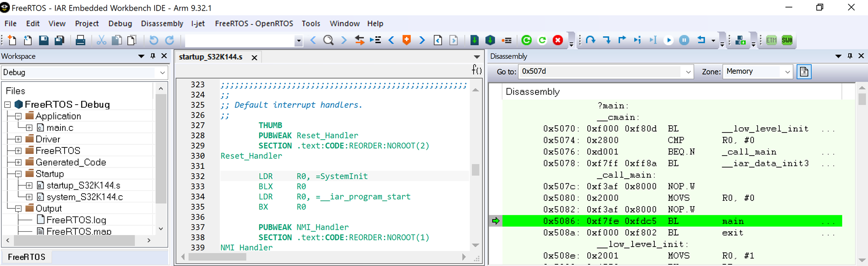Select system_S32K144.c in the tree
The width and height of the screenshot is (868, 266).
click(84, 197)
